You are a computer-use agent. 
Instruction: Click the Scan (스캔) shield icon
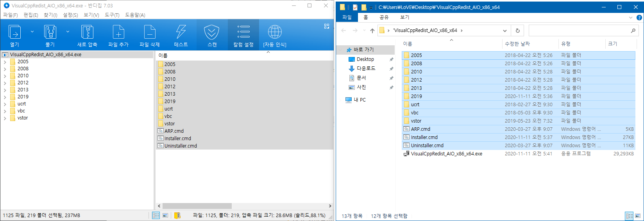(212, 32)
